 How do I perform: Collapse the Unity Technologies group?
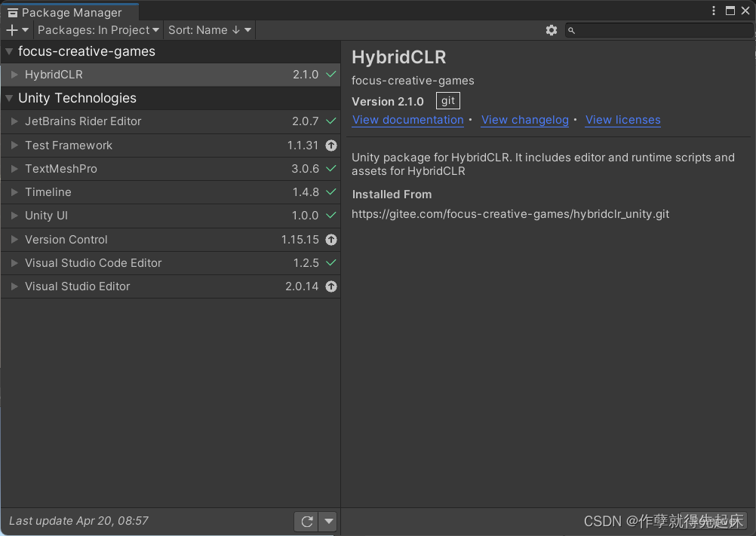8,98
